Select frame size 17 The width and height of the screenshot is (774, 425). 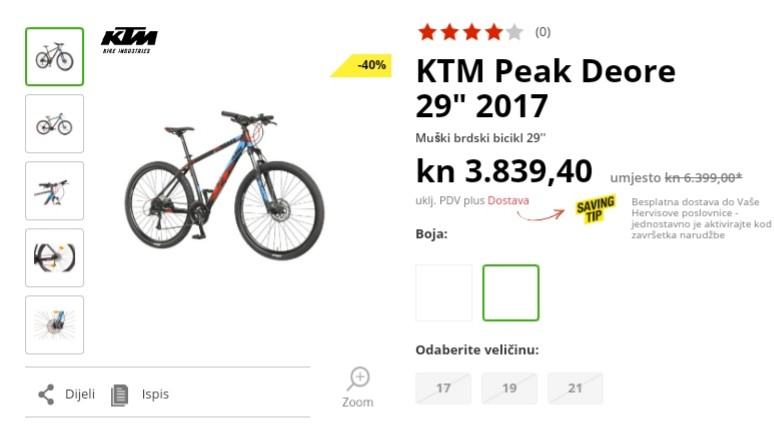tap(443, 388)
